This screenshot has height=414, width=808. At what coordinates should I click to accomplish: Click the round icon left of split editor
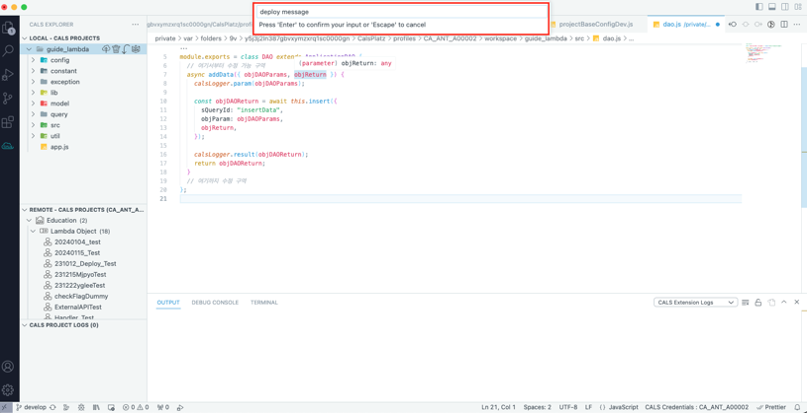point(771,24)
